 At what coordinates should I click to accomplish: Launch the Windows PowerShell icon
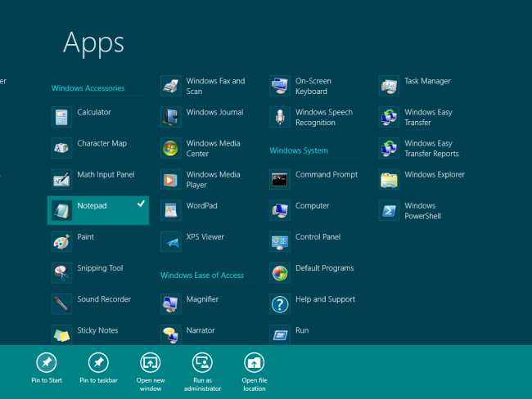tap(389, 210)
